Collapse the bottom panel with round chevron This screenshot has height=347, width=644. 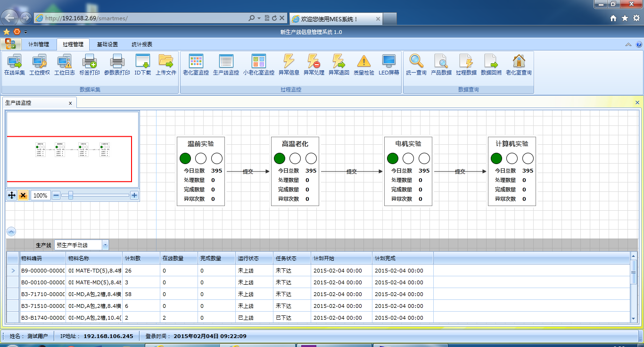click(x=11, y=231)
